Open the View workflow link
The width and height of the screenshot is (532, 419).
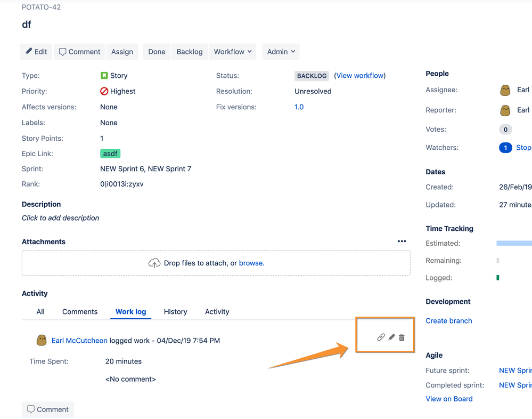[360, 75]
